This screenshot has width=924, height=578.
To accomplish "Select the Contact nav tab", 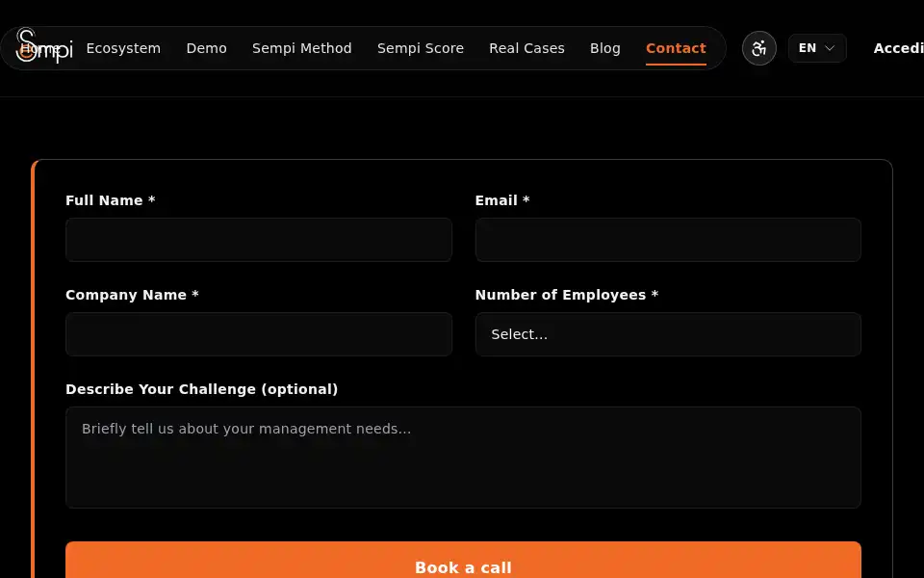I will (x=676, y=48).
